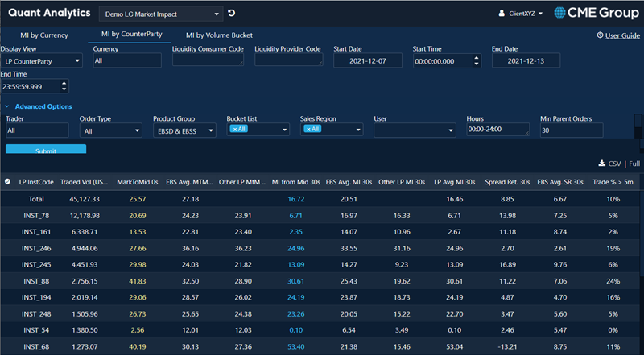Remove the All tag in Bucket List

pos(234,129)
